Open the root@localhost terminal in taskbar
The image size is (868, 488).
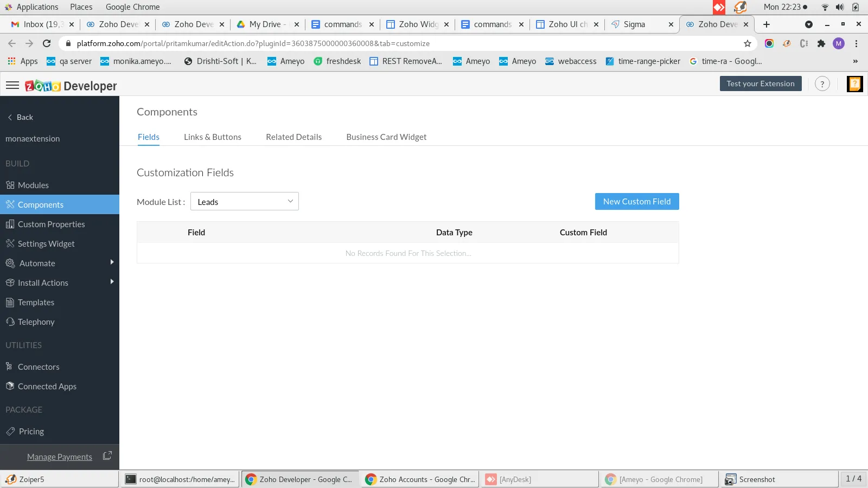coord(181,479)
